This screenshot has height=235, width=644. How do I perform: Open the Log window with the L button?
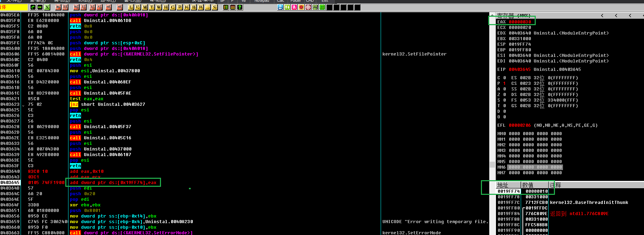[x=131, y=7]
